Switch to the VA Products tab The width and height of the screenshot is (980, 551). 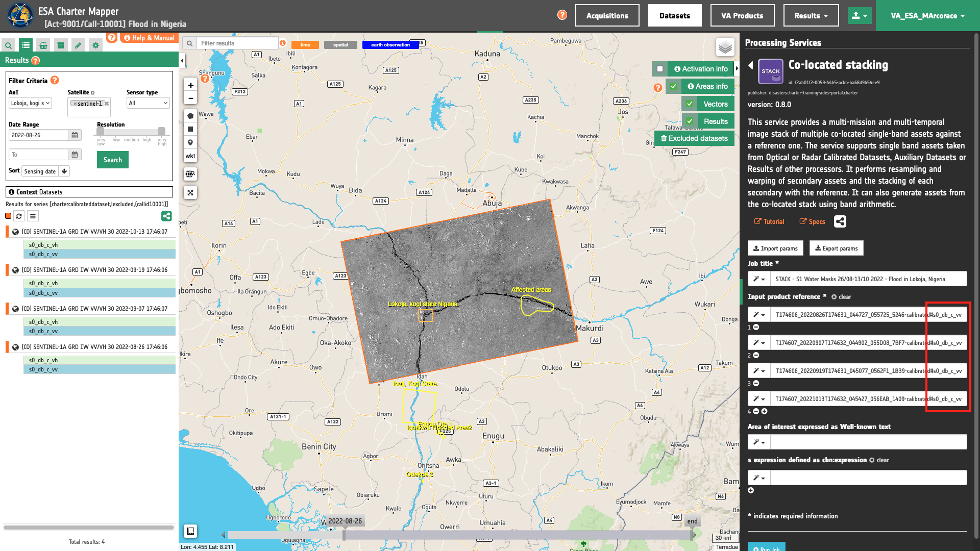pyautogui.click(x=742, y=16)
